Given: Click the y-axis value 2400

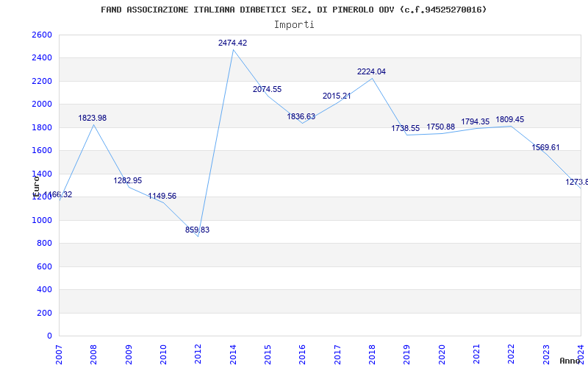Looking at the screenshot, I should point(42,58).
